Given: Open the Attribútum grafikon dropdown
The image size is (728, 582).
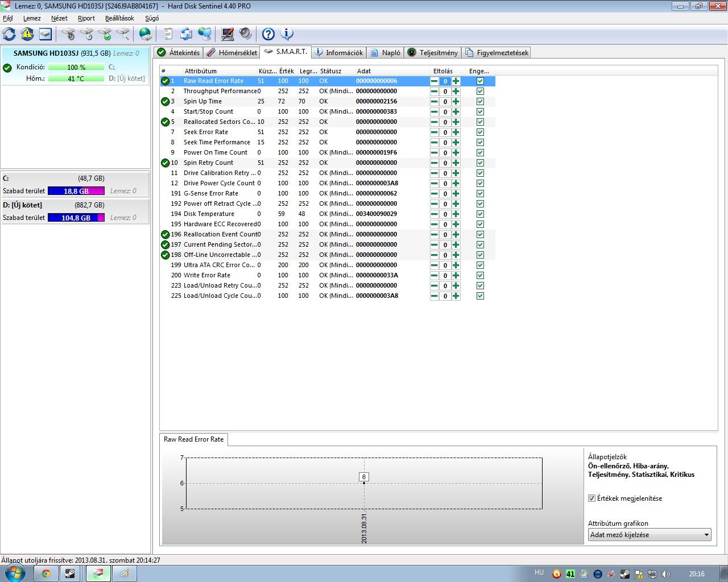Looking at the screenshot, I should tap(650, 535).
